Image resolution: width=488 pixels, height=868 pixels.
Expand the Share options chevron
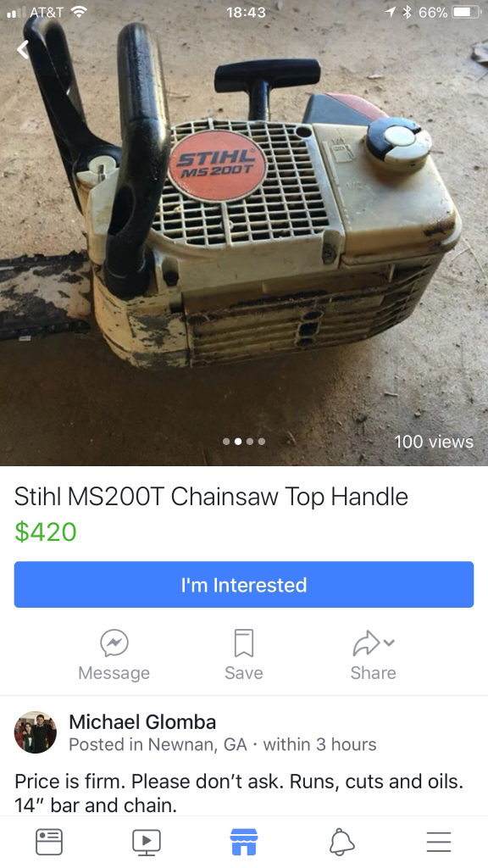click(x=390, y=643)
